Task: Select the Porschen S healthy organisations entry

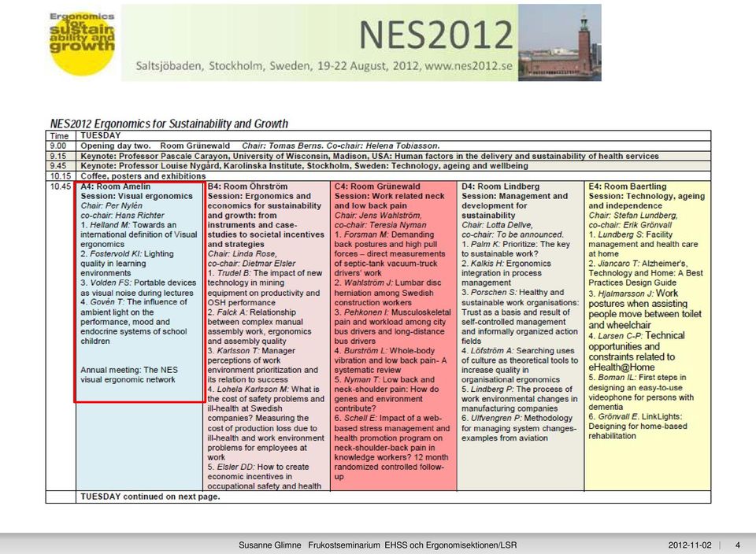Action: 521,316
